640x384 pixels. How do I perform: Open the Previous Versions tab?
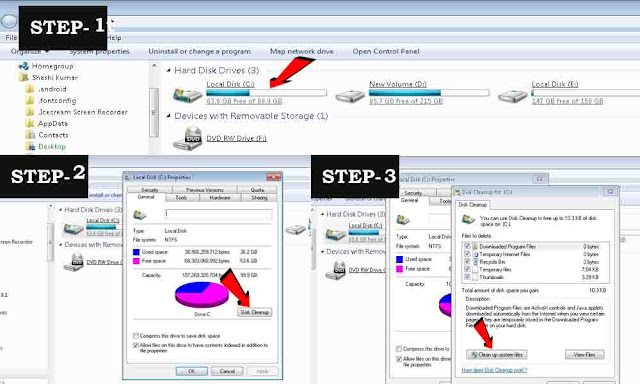204,190
